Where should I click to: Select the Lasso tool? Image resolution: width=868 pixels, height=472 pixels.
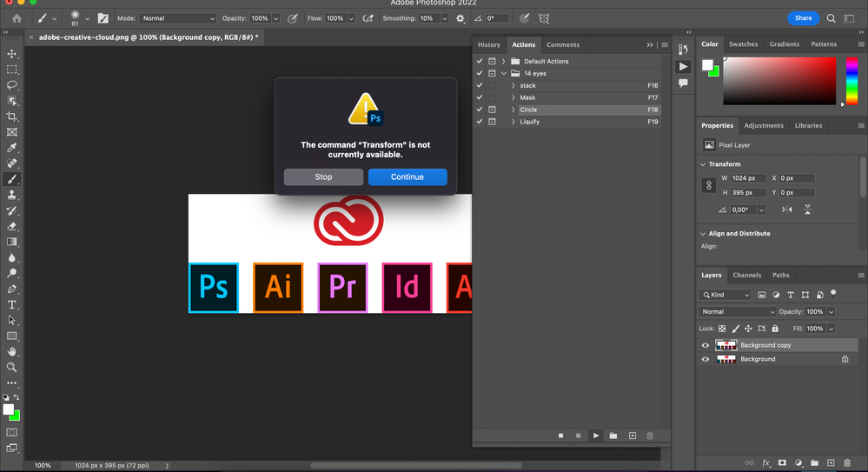pos(12,85)
